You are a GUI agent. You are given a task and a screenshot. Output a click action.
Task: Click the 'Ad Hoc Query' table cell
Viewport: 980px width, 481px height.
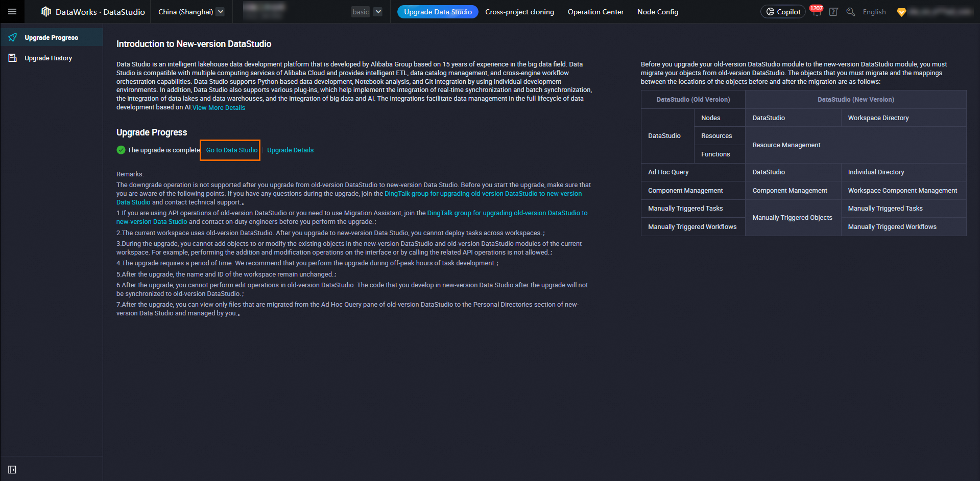(693, 172)
